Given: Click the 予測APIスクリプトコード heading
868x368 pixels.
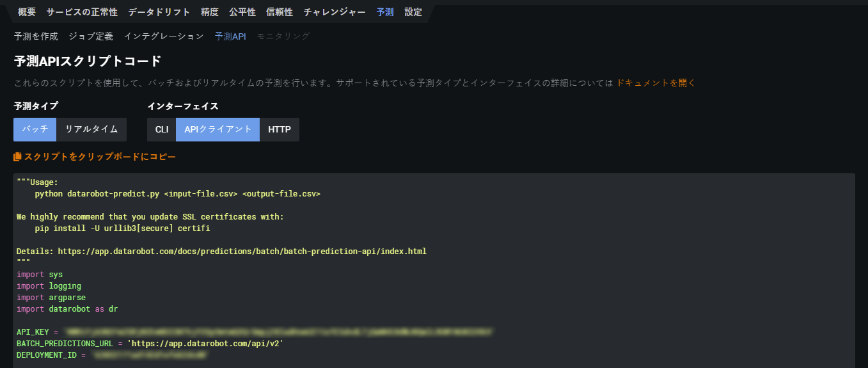Looking at the screenshot, I should click(88, 61).
